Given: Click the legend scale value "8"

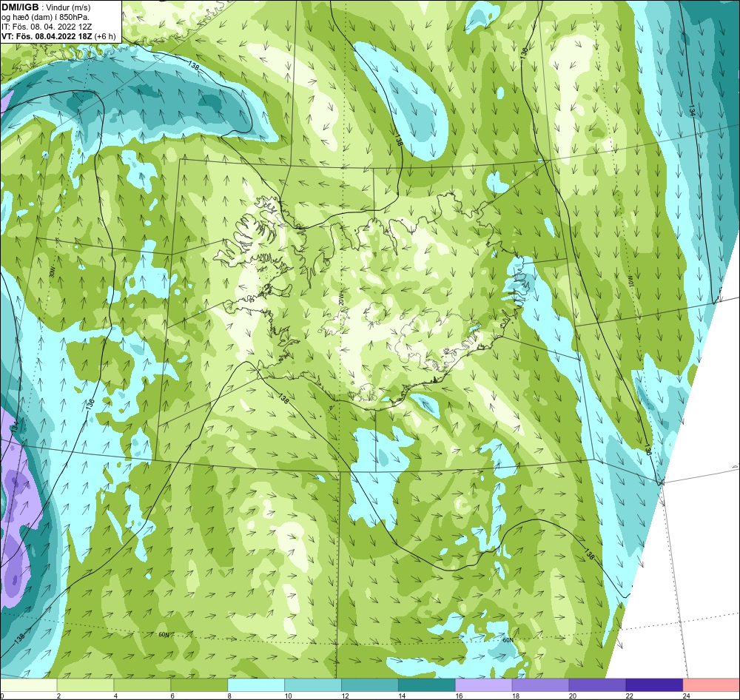Looking at the screenshot, I should pyautogui.click(x=229, y=696).
